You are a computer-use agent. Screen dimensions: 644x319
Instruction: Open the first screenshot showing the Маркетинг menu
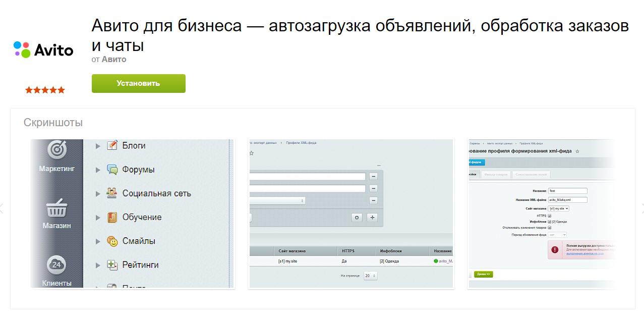[132, 214]
